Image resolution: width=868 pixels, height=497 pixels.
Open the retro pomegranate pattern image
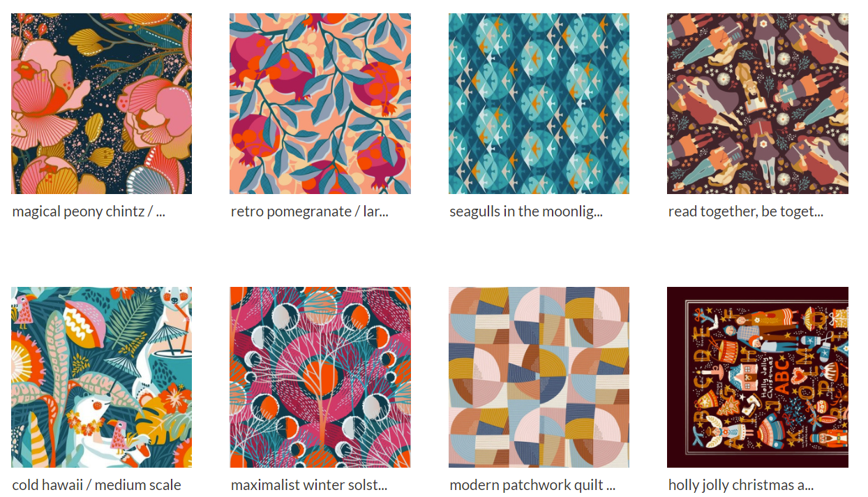(x=320, y=103)
